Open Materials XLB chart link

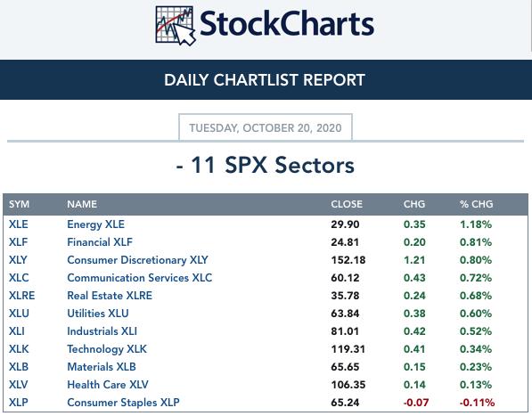click(102, 367)
